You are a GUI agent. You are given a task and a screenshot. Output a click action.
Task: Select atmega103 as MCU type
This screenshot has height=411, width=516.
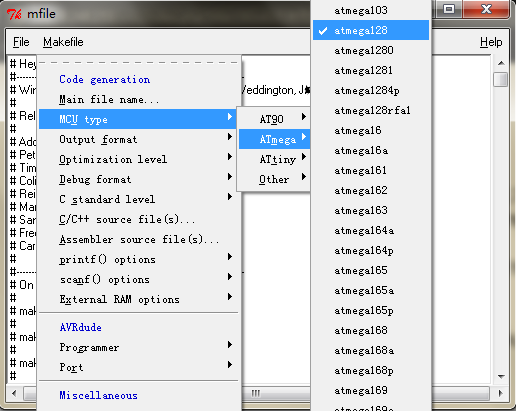[371, 10]
